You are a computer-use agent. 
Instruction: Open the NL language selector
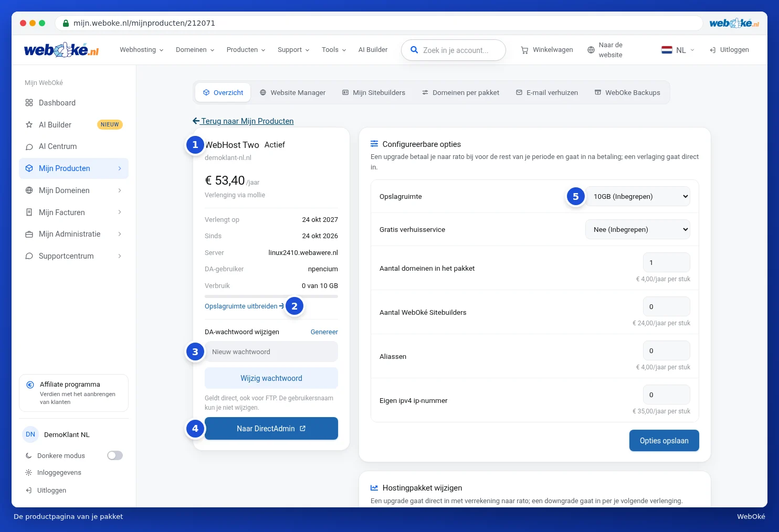click(x=678, y=50)
